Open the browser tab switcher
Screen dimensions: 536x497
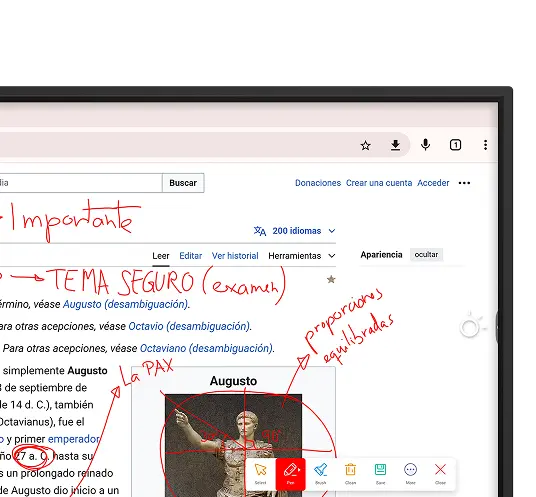point(455,145)
